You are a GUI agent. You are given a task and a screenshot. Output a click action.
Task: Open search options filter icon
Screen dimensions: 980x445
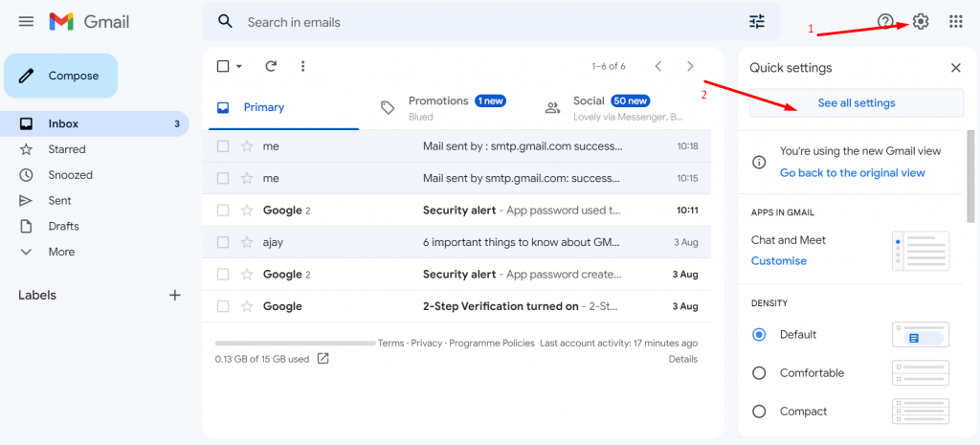757,22
